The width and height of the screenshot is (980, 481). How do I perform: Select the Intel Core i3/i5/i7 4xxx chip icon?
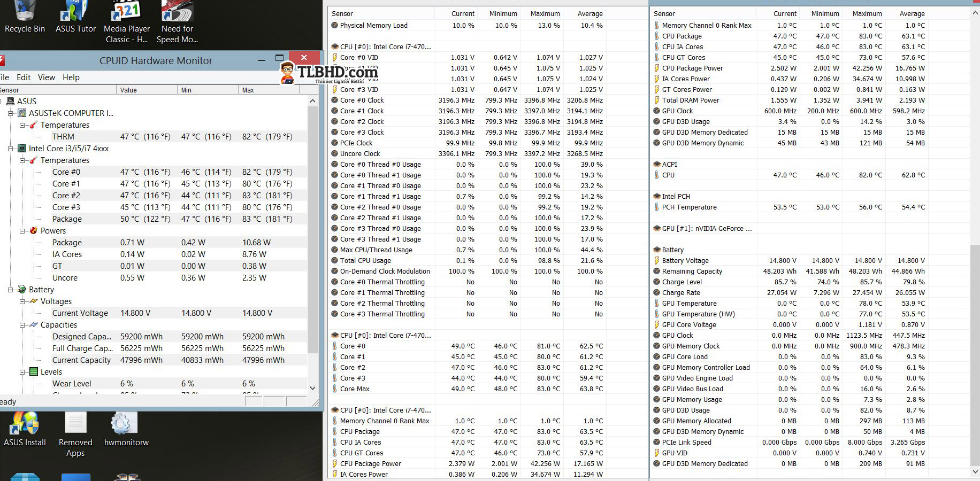point(22,148)
